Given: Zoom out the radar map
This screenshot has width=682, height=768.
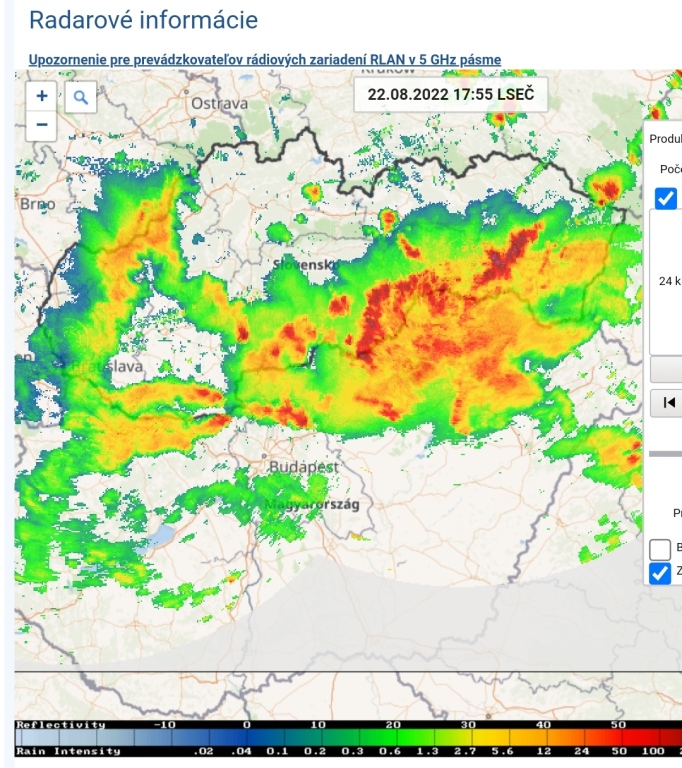Looking at the screenshot, I should 42,125.
